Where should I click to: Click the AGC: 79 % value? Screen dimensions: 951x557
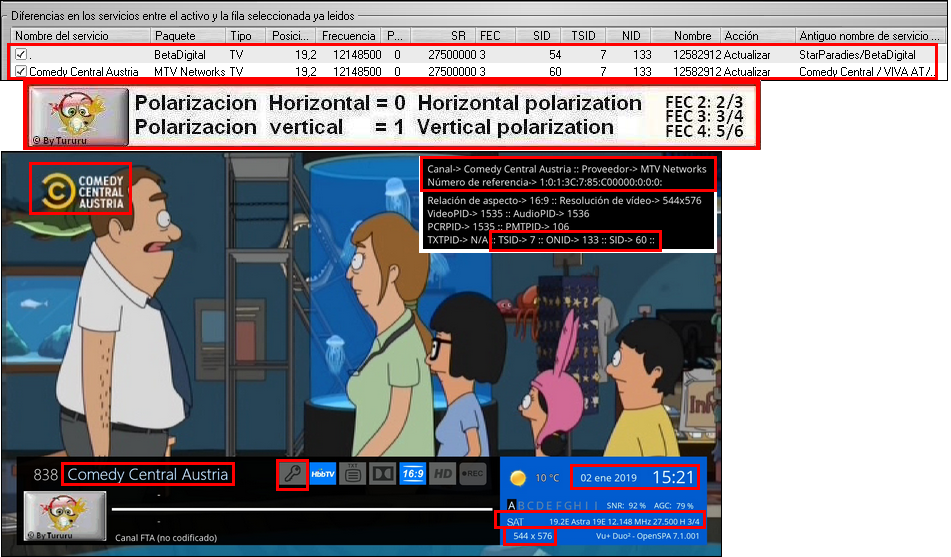[673, 505]
